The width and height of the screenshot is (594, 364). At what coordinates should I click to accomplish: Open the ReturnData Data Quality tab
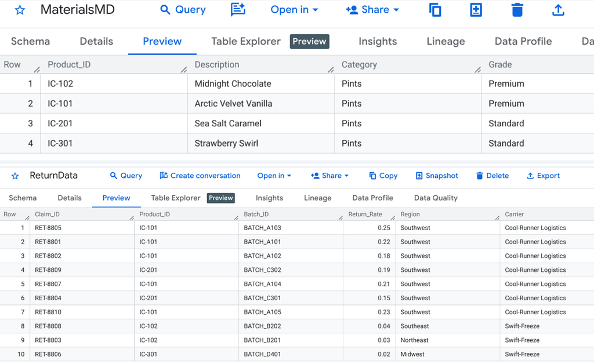pos(436,198)
